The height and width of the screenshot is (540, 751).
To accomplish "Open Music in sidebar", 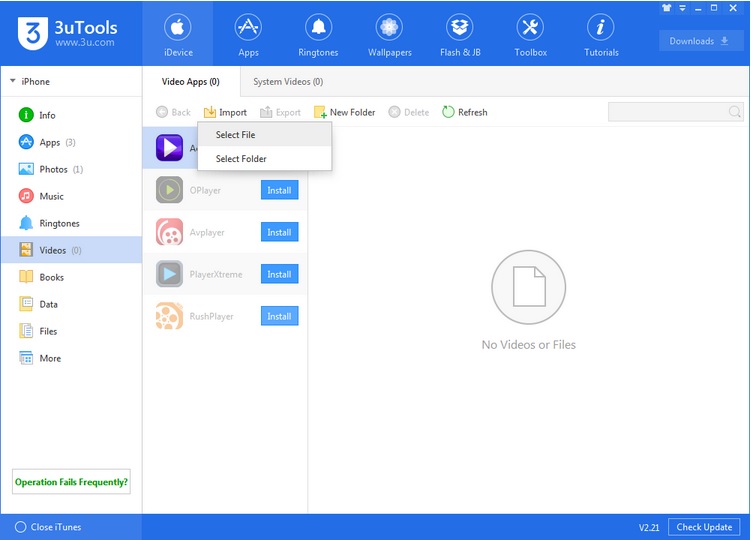I will pyautogui.click(x=71, y=196).
